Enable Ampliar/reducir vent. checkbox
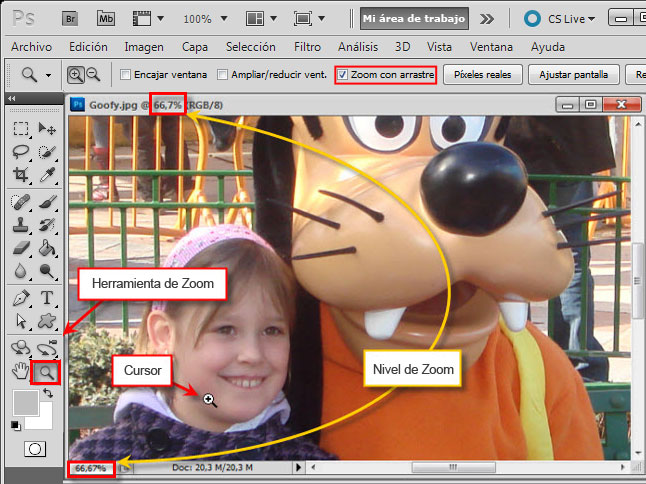The height and width of the screenshot is (484, 646). click(x=222, y=75)
